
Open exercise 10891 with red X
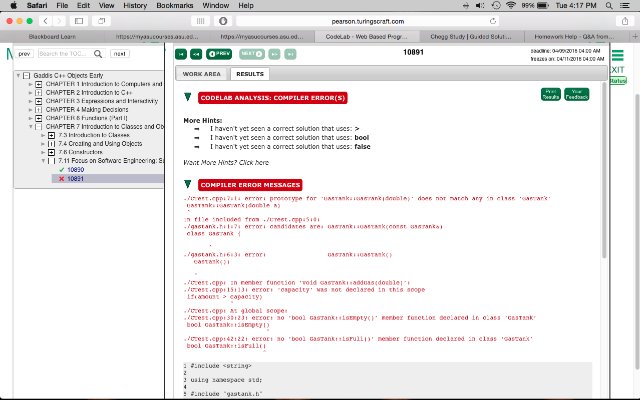coord(76,179)
